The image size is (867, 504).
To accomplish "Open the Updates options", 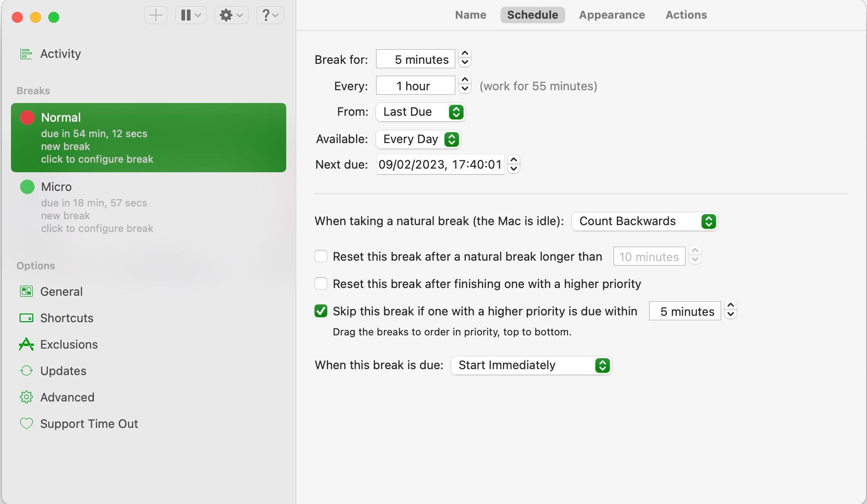I will tap(63, 371).
